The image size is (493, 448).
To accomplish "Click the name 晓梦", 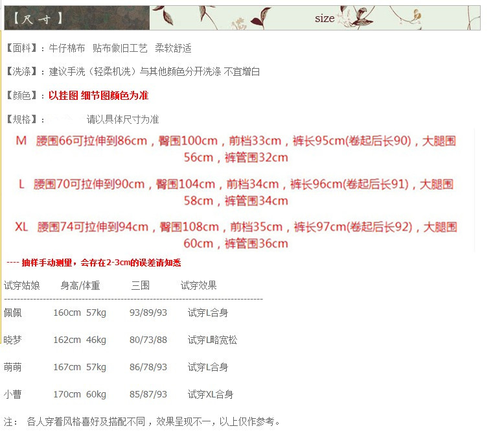I will pyautogui.click(x=12, y=340).
